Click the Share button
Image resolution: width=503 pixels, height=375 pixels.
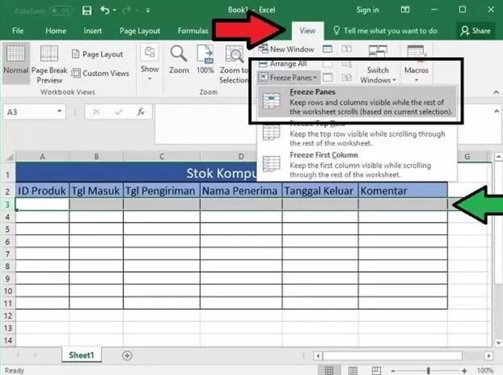click(x=475, y=31)
